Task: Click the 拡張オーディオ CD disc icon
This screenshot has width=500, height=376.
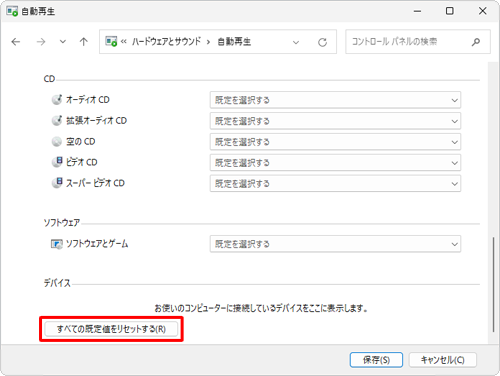Action: pyautogui.click(x=57, y=120)
